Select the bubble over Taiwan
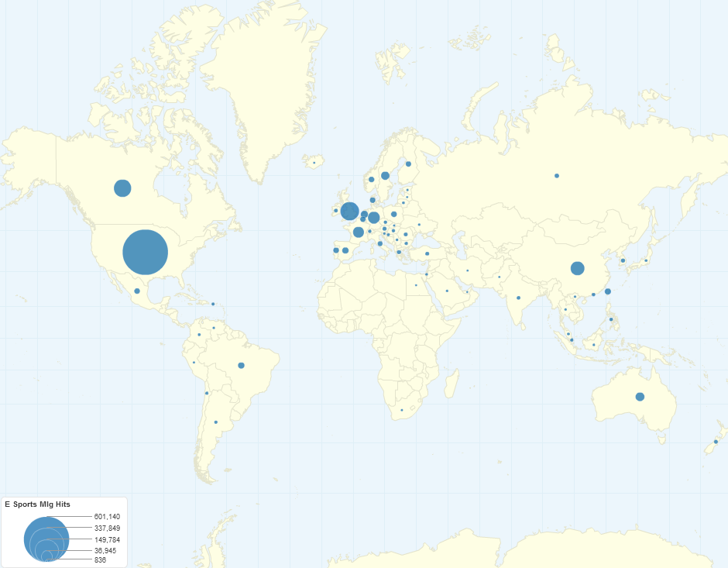This screenshot has height=568, width=728. tap(608, 291)
